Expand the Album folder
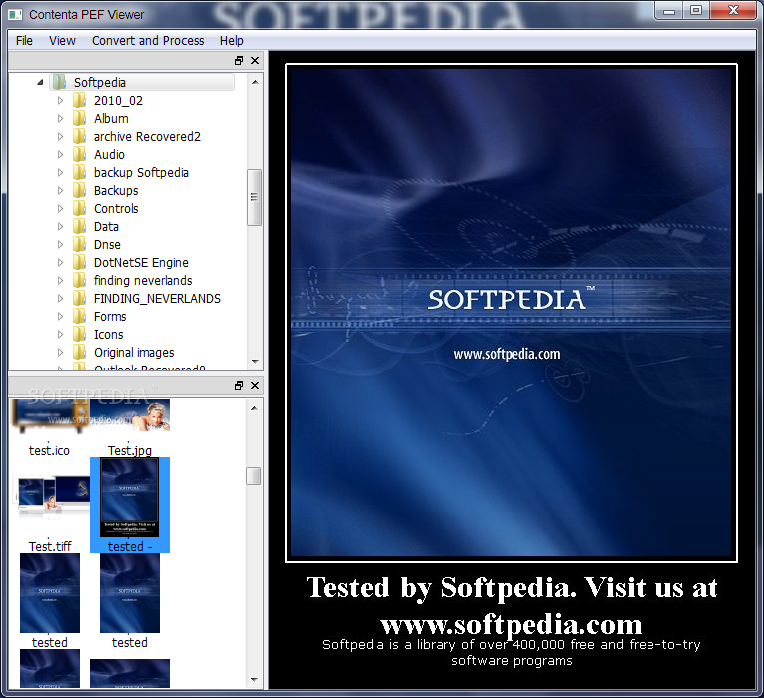Viewport: 764px width, 698px height. (60, 118)
